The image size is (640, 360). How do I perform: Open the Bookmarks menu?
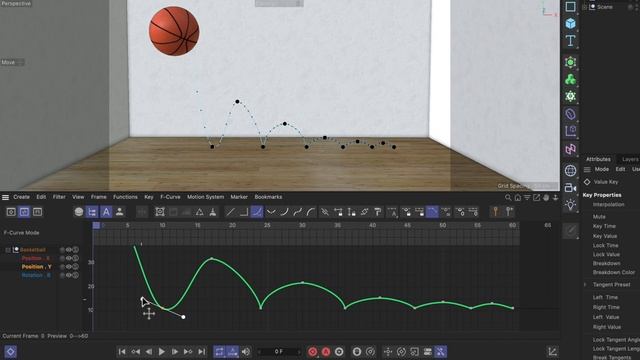pyautogui.click(x=268, y=197)
